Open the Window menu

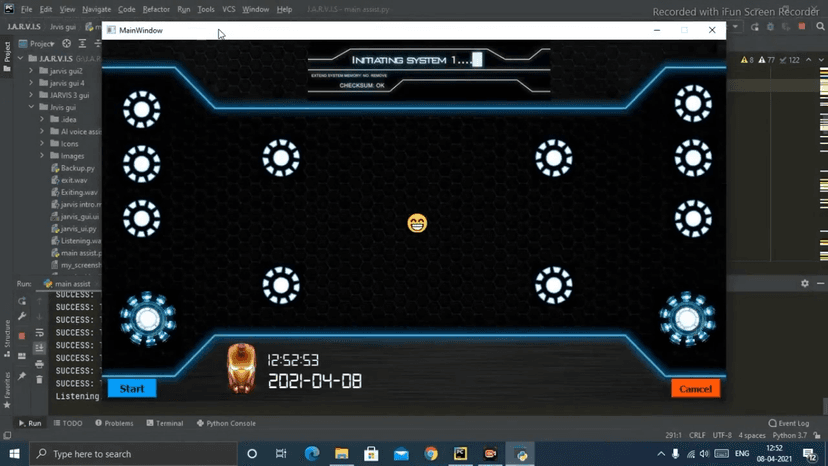coord(256,10)
